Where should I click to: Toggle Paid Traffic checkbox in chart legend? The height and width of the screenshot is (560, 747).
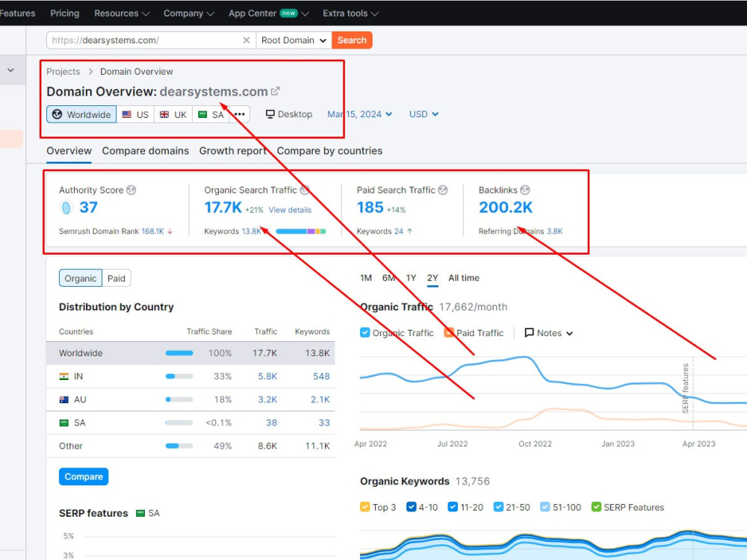449,332
